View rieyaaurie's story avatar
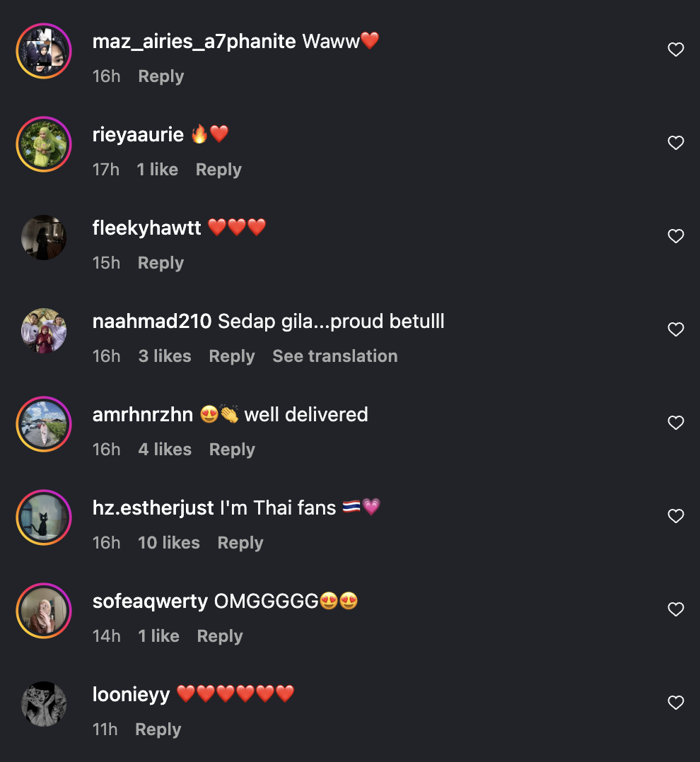 click(x=44, y=144)
